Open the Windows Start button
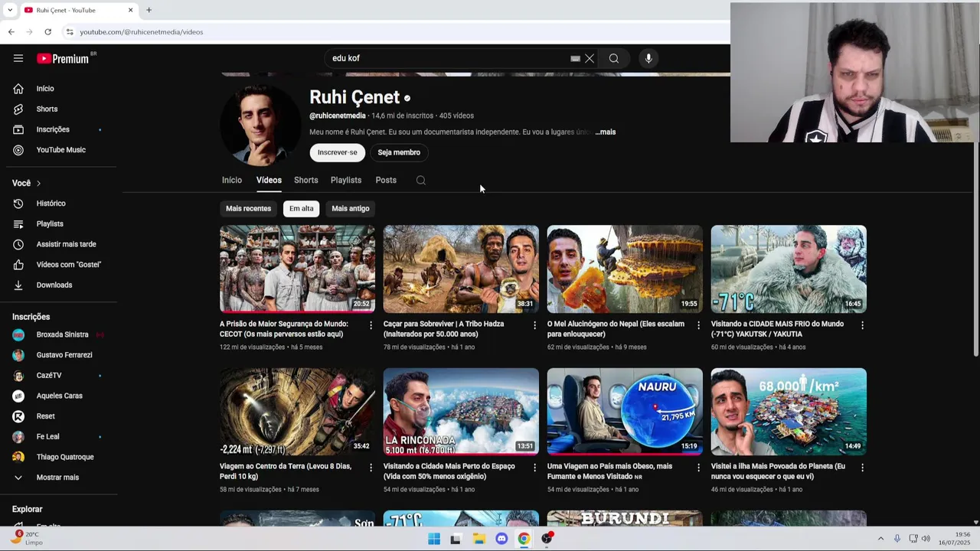Viewport: 980px width, 551px height. (434, 539)
